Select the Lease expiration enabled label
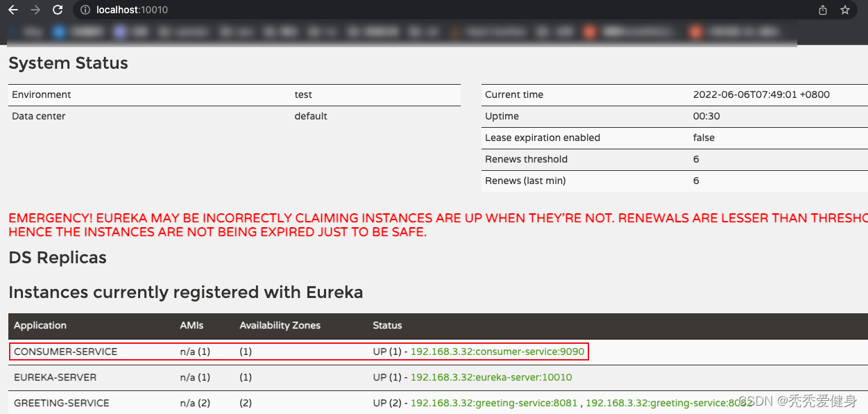This screenshot has height=414, width=868. click(x=543, y=138)
